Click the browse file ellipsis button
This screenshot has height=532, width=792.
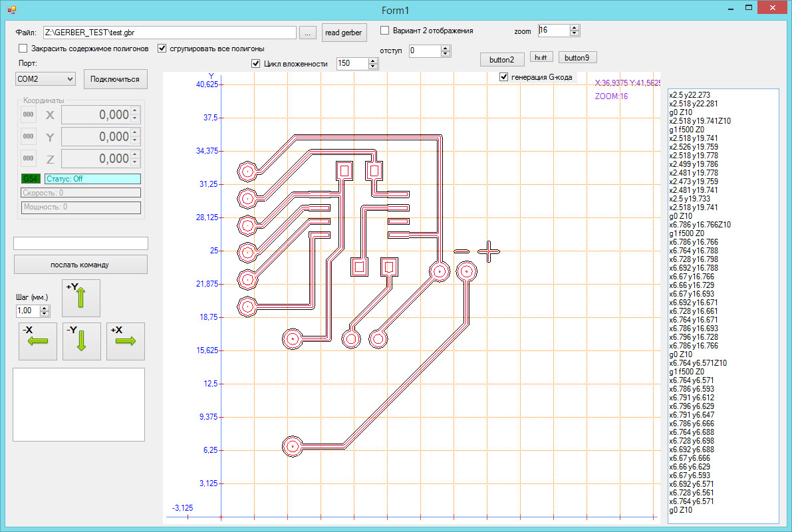tap(307, 33)
